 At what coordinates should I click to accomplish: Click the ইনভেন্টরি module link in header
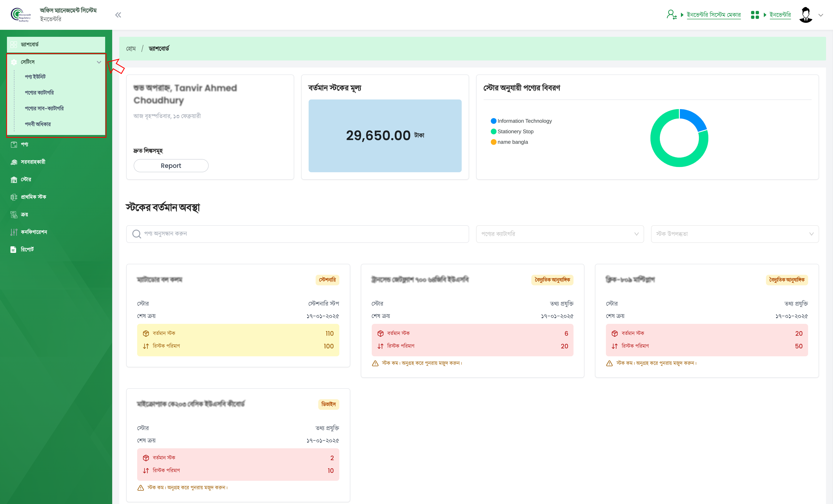pyautogui.click(x=780, y=15)
